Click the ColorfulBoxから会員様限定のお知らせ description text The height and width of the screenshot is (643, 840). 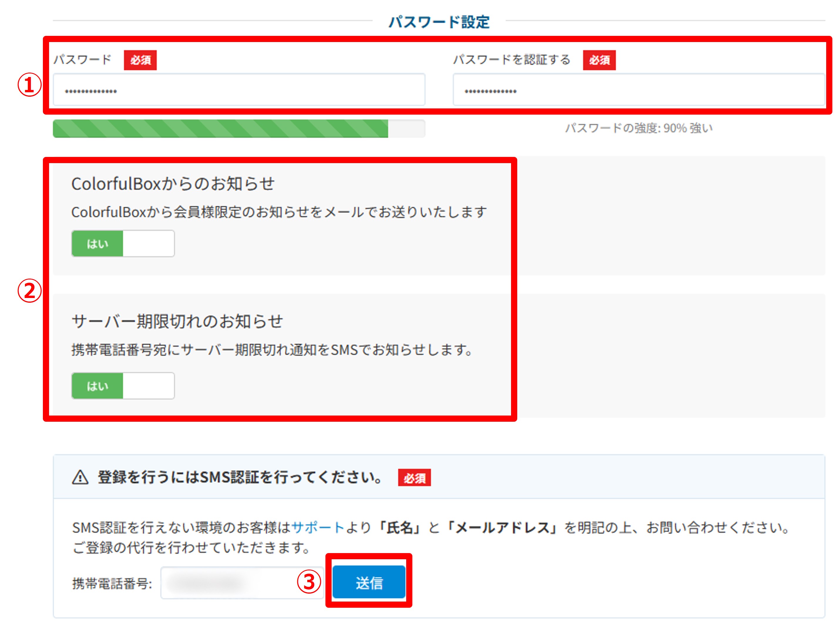[x=279, y=212]
